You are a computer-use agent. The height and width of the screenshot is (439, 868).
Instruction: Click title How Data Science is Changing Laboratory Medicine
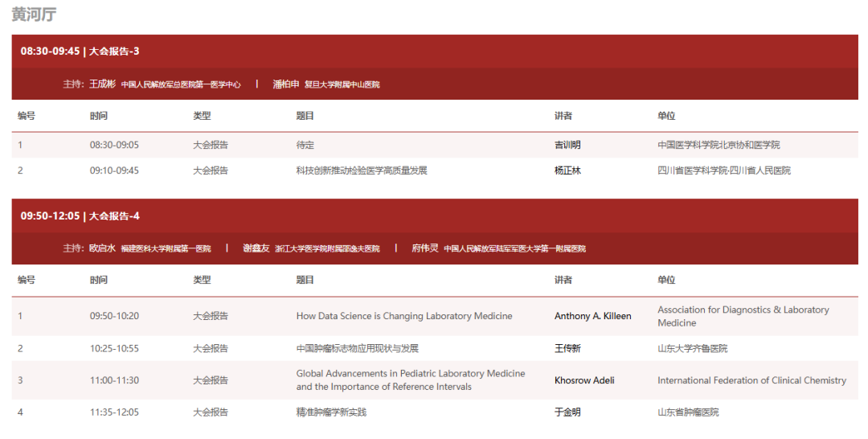pyautogui.click(x=404, y=316)
